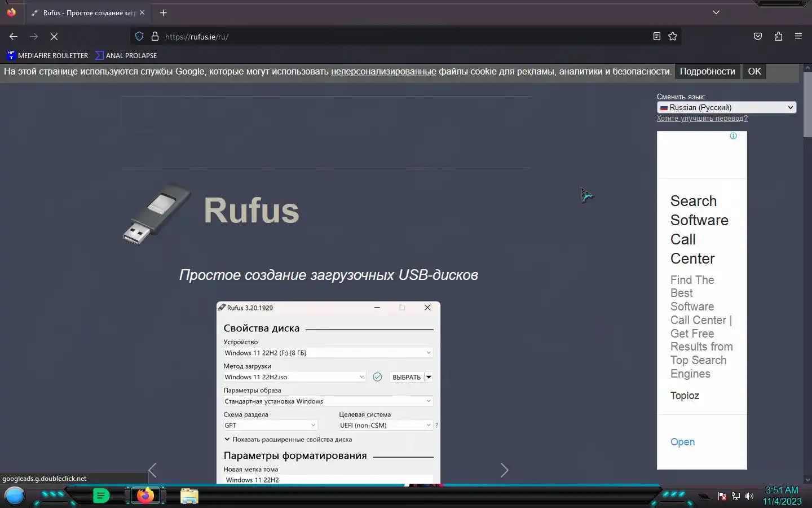Click the site security padlock icon
This screenshot has width=812, height=508.
coord(155,36)
